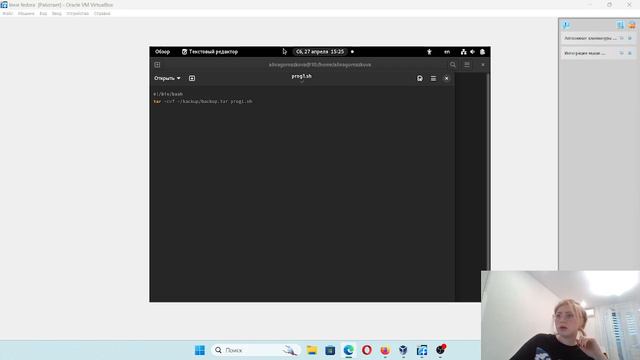640x360 pixels.
Task: Click the #!/bin/bash line
Action: 168,94
